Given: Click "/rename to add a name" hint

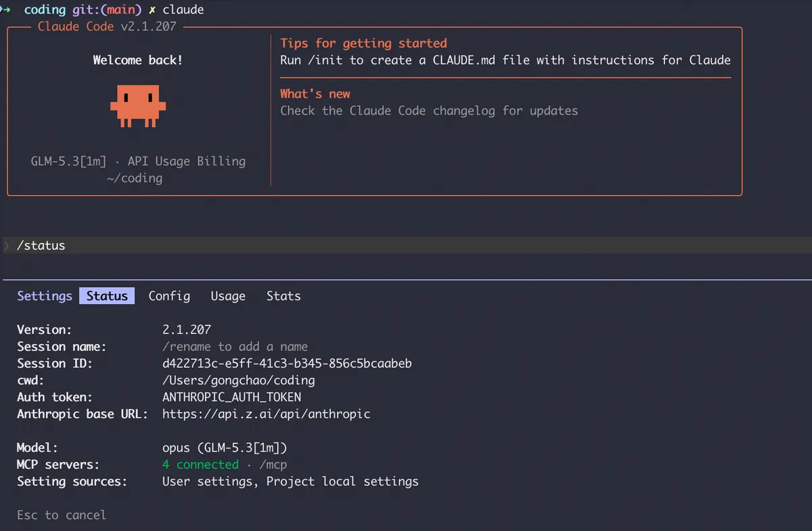Looking at the screenshot, I should [x=235, y=347].
